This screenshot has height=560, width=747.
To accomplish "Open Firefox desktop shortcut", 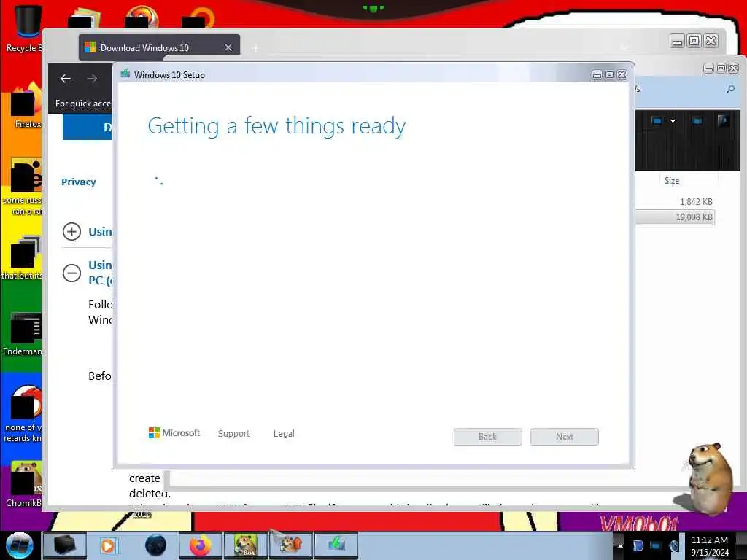I will click(x=27, y=106).
